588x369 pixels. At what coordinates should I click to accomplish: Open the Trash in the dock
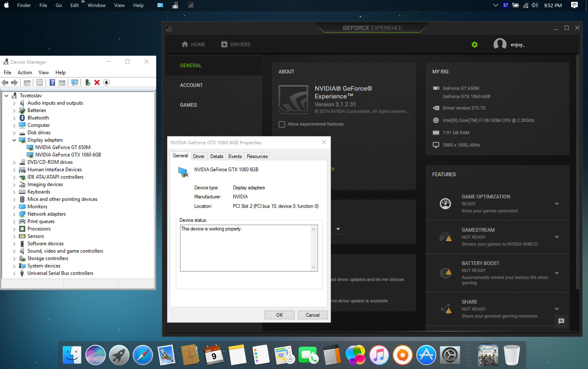(x=512, y=355)
